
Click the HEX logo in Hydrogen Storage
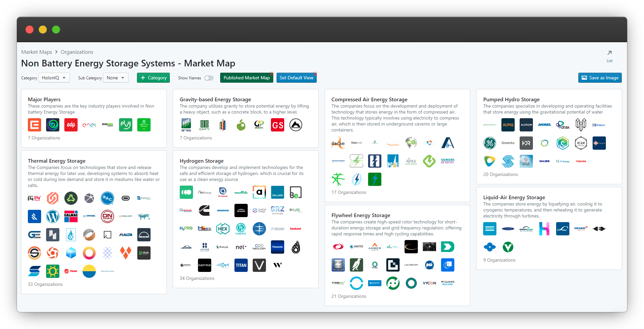tap(223, 229)
